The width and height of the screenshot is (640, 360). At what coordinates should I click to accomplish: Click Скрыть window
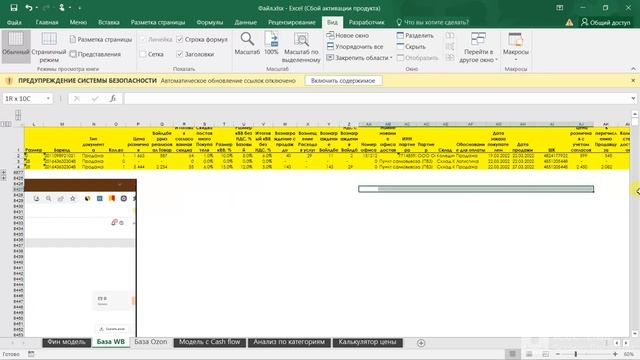(x=411, y=47)
